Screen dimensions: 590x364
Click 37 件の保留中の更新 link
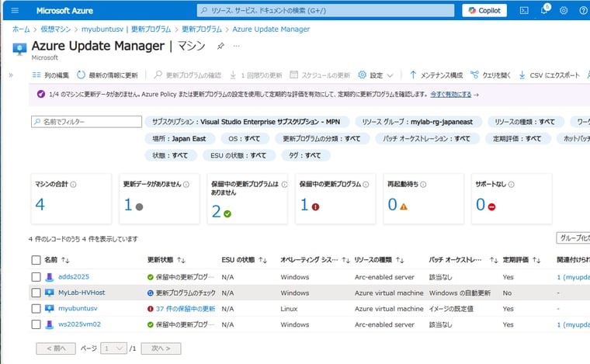[186, 309]
